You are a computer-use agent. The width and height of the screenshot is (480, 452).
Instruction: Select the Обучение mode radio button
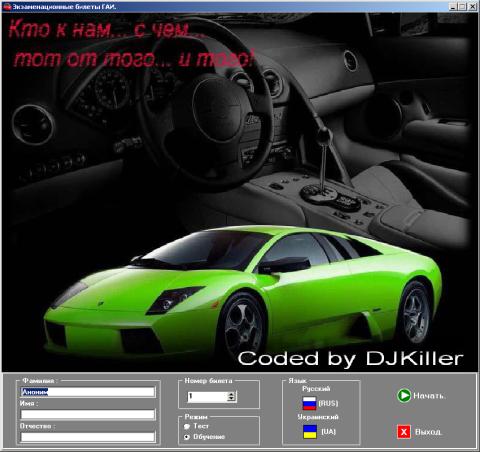click(x=187, y=437)
